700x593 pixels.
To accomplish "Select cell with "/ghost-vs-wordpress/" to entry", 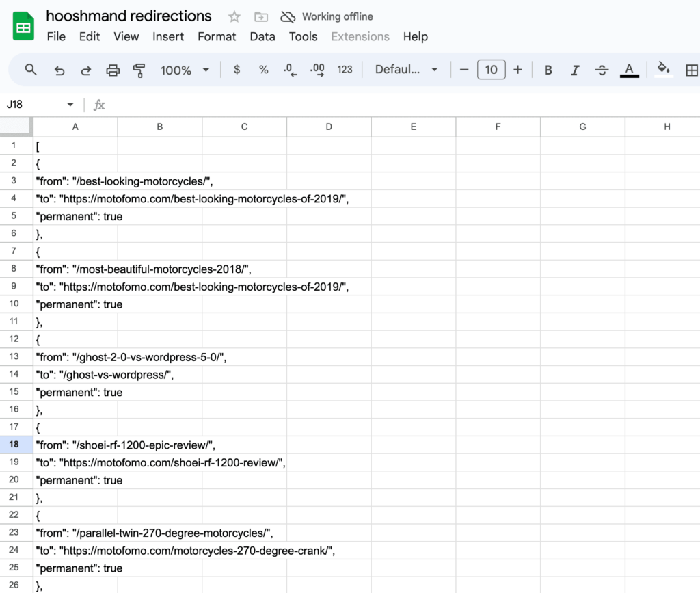I will (x=75, y=374).
